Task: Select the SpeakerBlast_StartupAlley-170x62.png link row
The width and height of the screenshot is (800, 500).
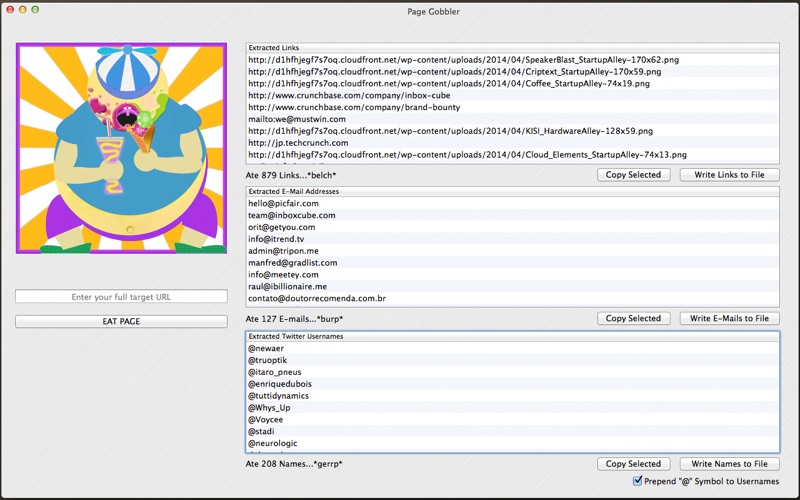Action: 512,60
